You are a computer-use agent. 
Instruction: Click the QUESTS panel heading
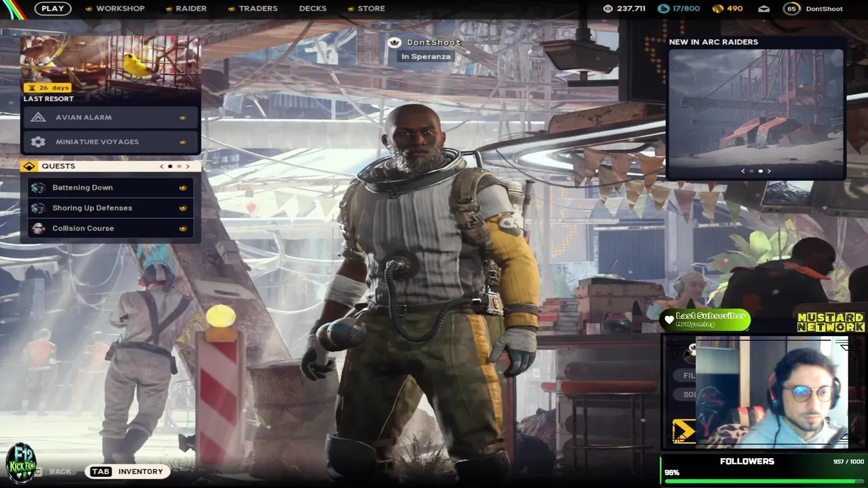58,166
